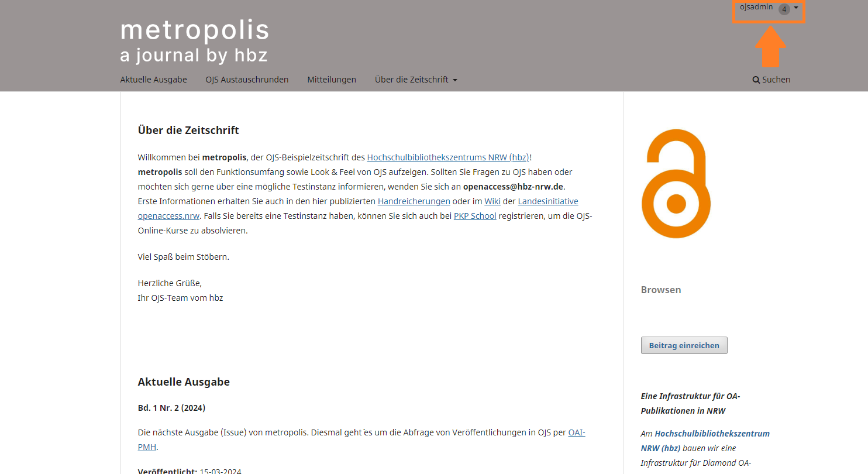This screenshot has width=868, height=474.
Task: Follow the Handreicherungen link
Action: [x=414, y=201]
